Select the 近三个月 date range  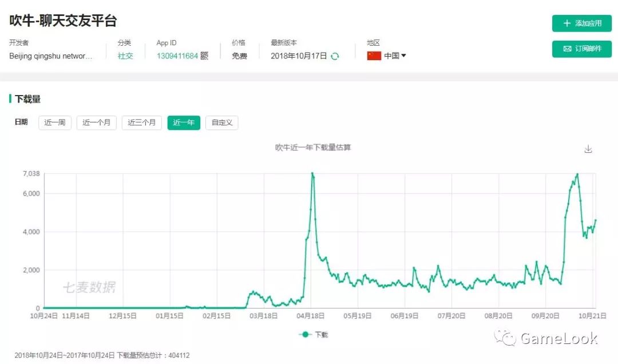tap(142, 122)
